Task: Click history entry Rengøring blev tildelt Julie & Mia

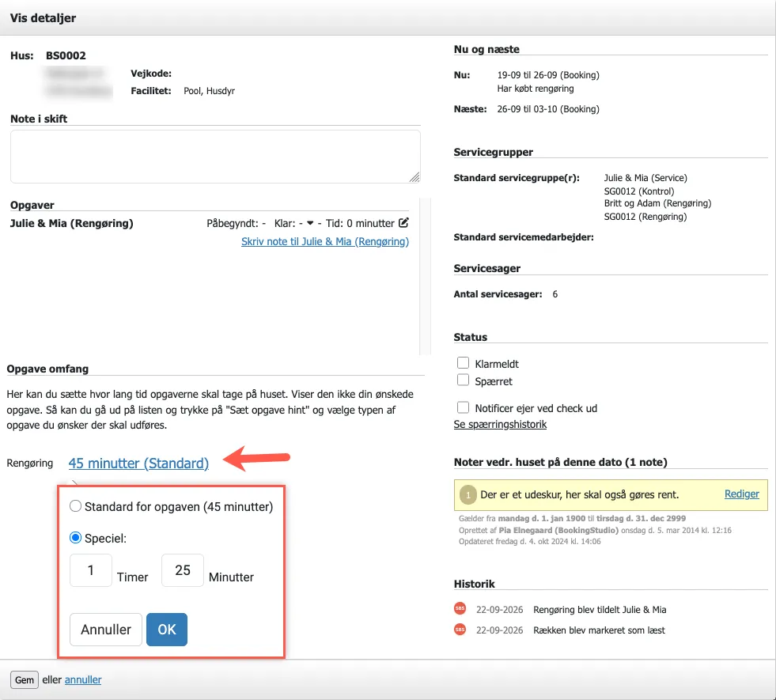Action: (x=600, y=610)
